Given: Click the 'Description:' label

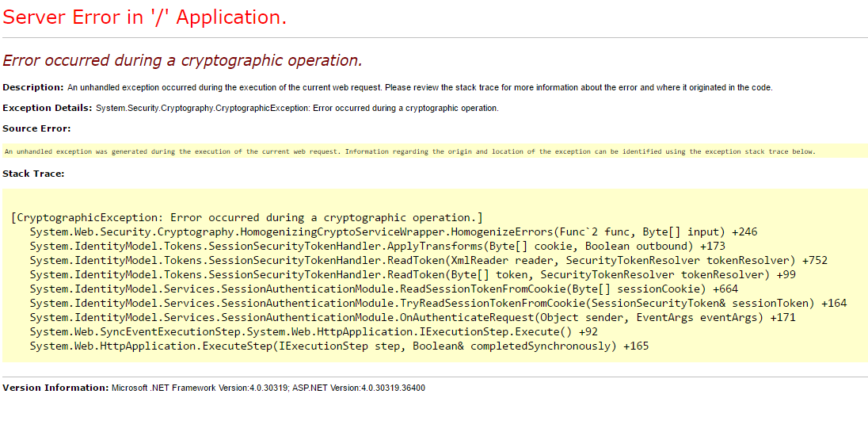Looking at the screenshot, I should 33,87.
